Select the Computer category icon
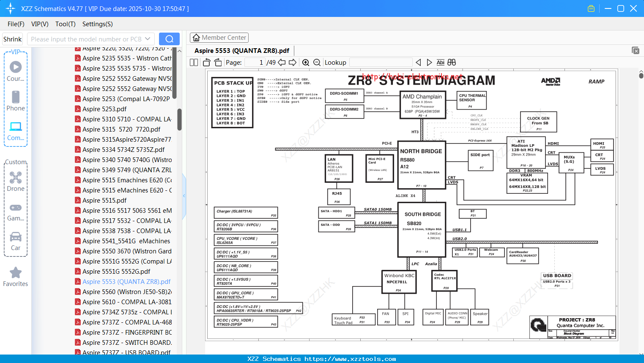Viewport: 644px width, 363px height. [x=16, y=131]
